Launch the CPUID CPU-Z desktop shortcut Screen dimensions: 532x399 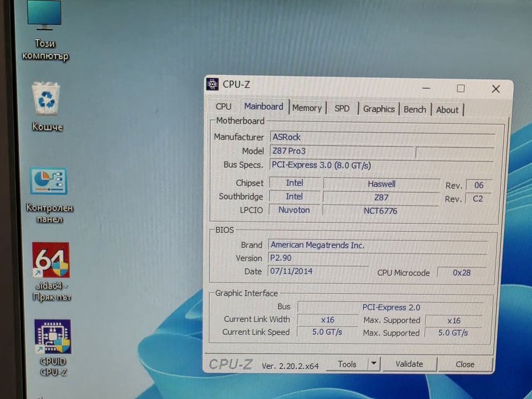tap(53, 348)
